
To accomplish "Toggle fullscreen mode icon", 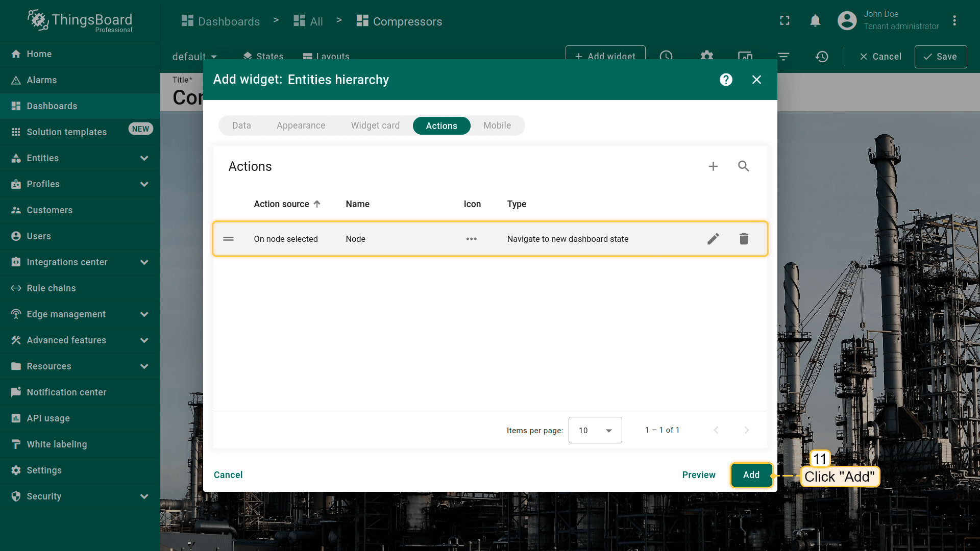I will 785,21.
